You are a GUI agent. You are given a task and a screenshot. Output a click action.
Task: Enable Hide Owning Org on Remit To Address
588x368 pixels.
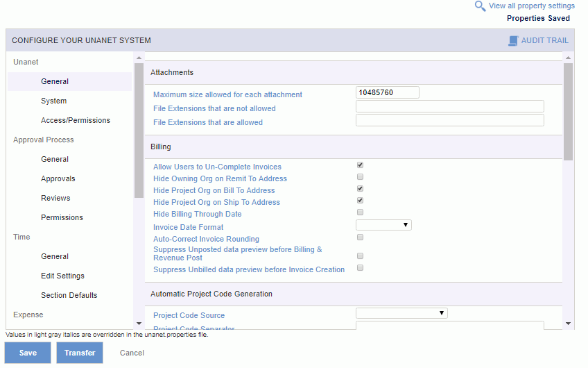tap(360, 176)
